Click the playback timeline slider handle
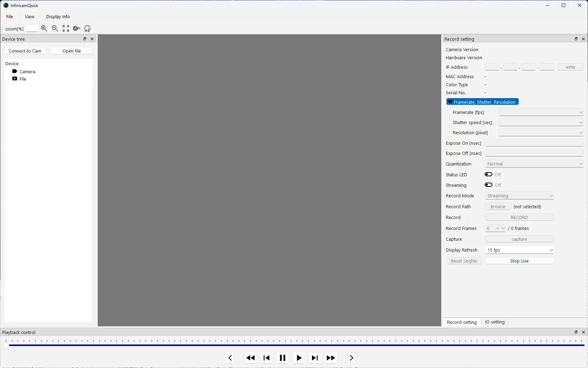Image resolution: width=588 pixels, height=368 pixels. pyautogui.click(x=6, y=346)
